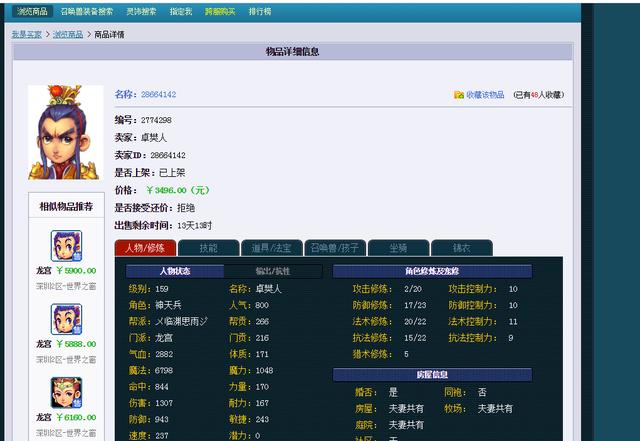Click the 拒绝 bargaining status value
This screenshot has height=441, width=640.
[186, 208]
